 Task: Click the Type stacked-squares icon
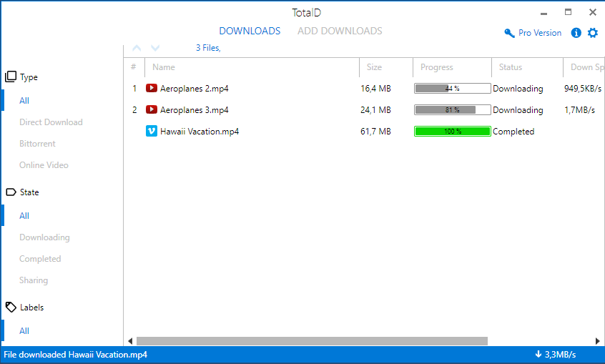coord(11,77)
